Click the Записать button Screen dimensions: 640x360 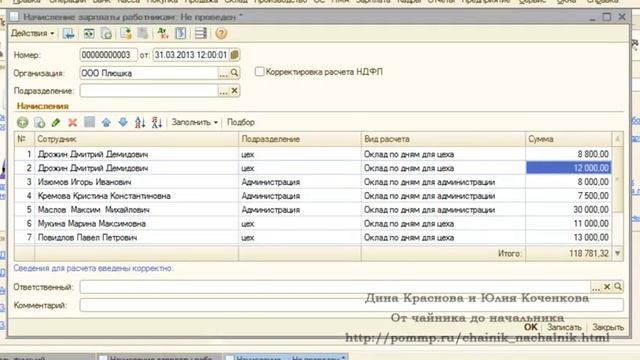point(564,327)
